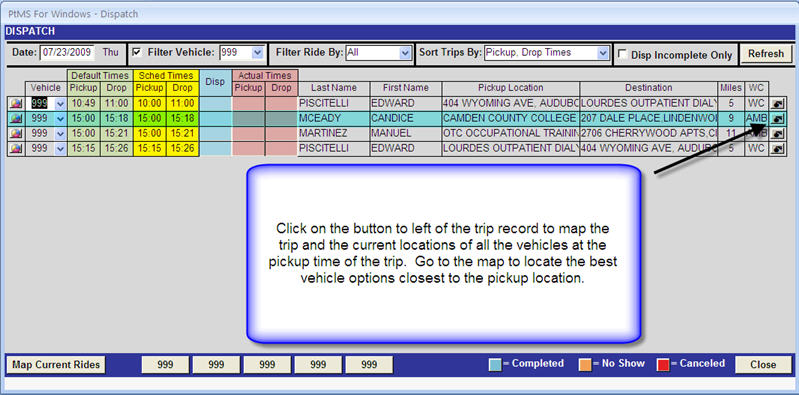Image resolution: width=799 pixels, height=395 pixels.
Task: Click the map icon left of the 10:49 PISCITELLI trip
Action: click(x=16, y=103)
